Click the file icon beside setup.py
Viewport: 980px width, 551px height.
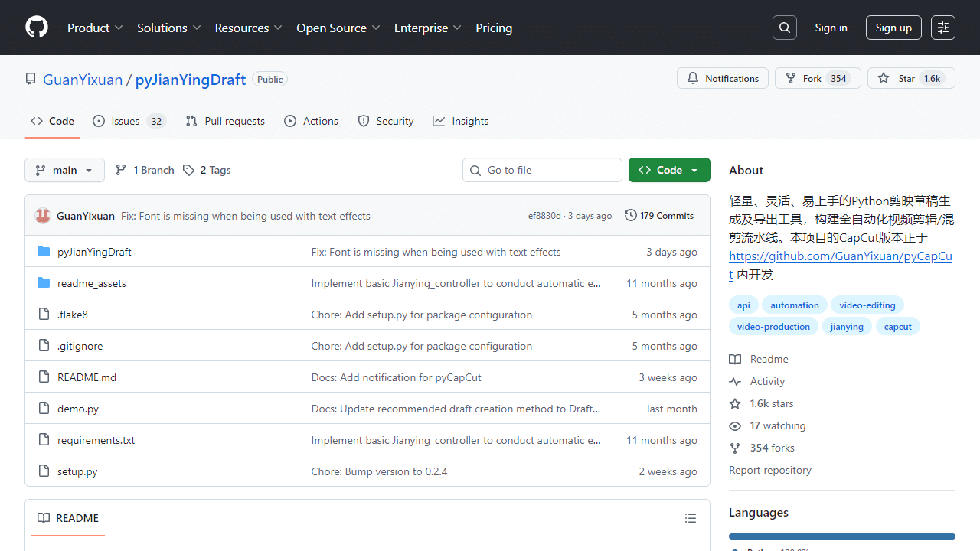tap(44, 471)
